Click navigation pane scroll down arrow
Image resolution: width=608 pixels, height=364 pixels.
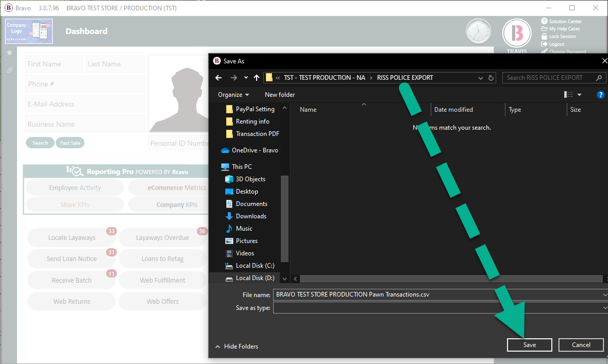point(284,279)
